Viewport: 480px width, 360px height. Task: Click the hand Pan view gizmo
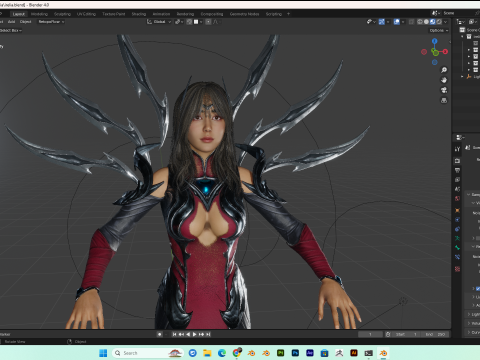point(444,80)
